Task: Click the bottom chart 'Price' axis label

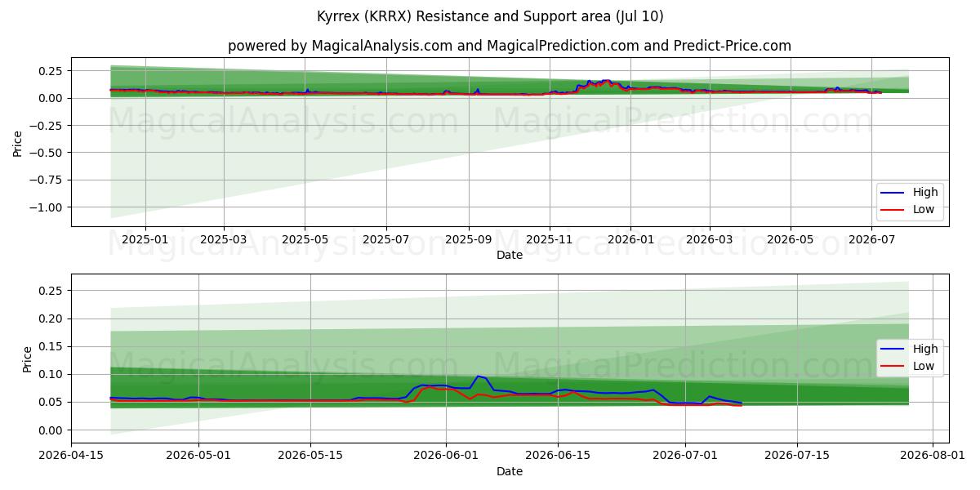Action: tap(28, 359)
